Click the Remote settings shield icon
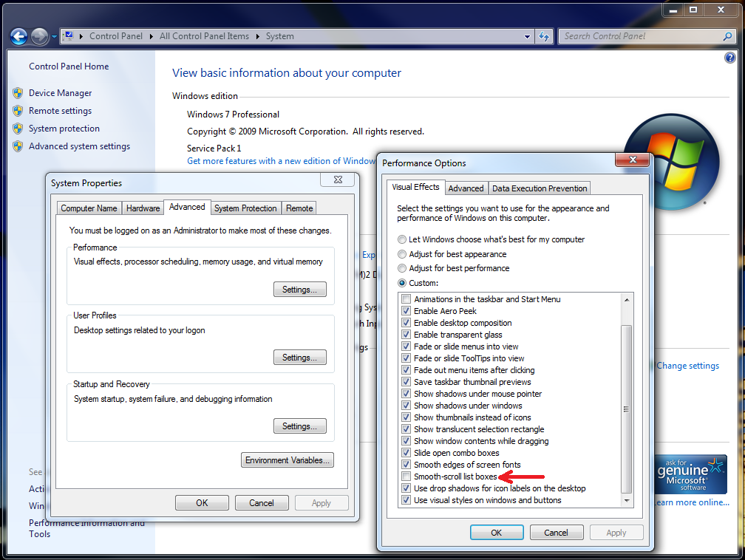745x560 pixels. pyautogui.click(x=18, y=111)
